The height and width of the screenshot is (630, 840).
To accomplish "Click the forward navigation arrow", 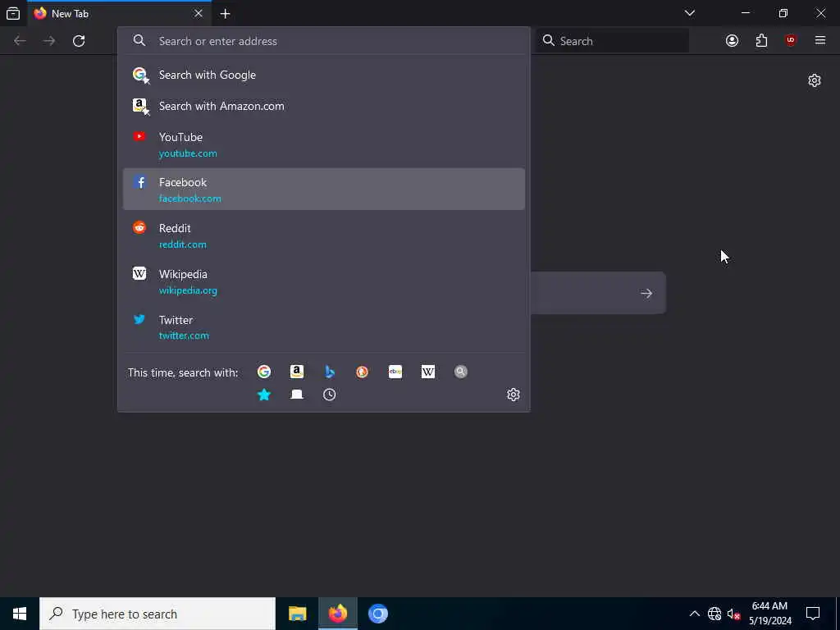I will coord(49,41).
